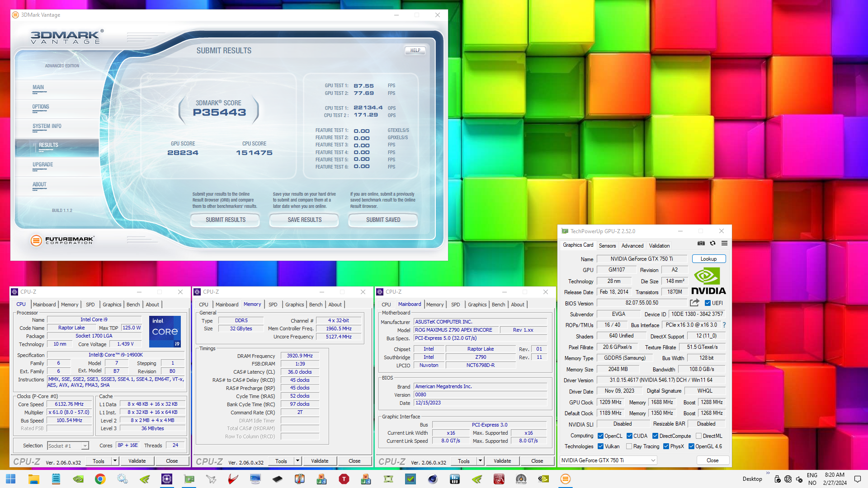The image size is (868, 488).
Task: Open the SPD tab in the Memory CPU-Z window
Action: 273,305
